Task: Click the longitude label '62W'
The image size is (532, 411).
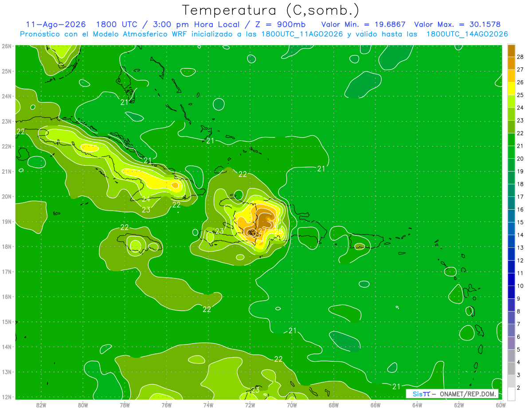Action: click(458, 404)
